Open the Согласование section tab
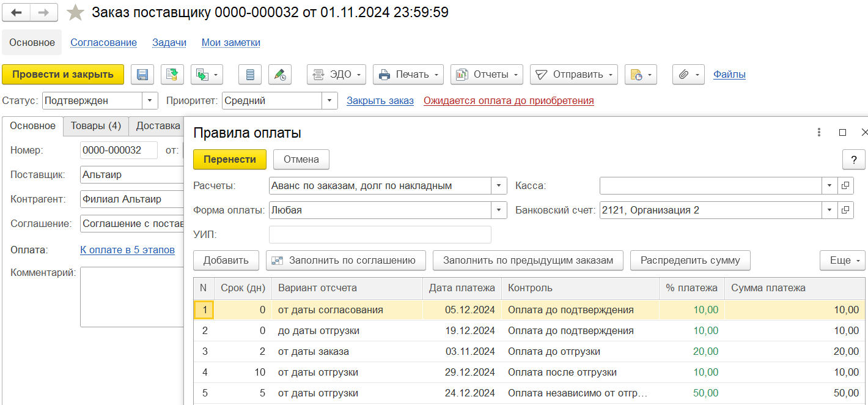 click(x=103, y=43)
